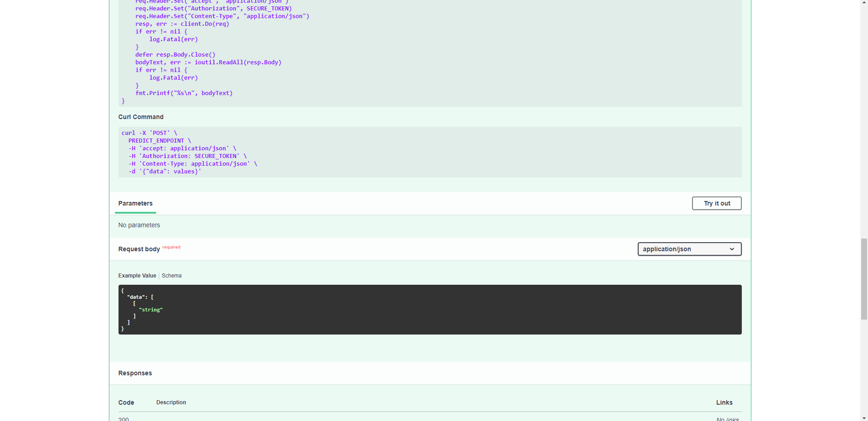The width and height of the screenshot is (868, 421).
Task: Open the application/json content type dropdown
Action: tap(689, 249)
